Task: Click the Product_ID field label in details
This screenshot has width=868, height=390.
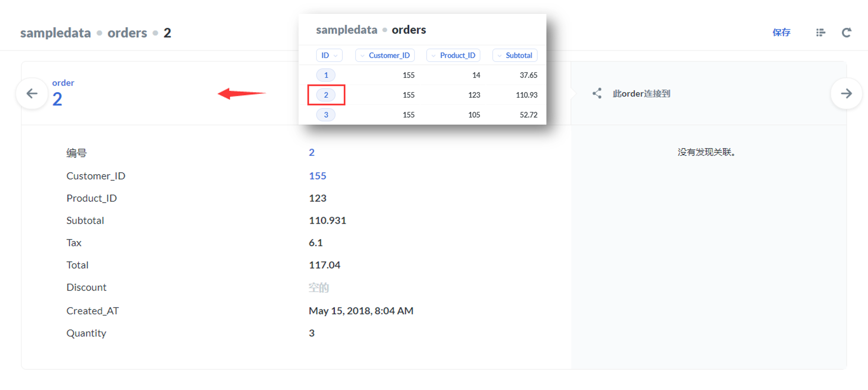Action: click(92, 198)
